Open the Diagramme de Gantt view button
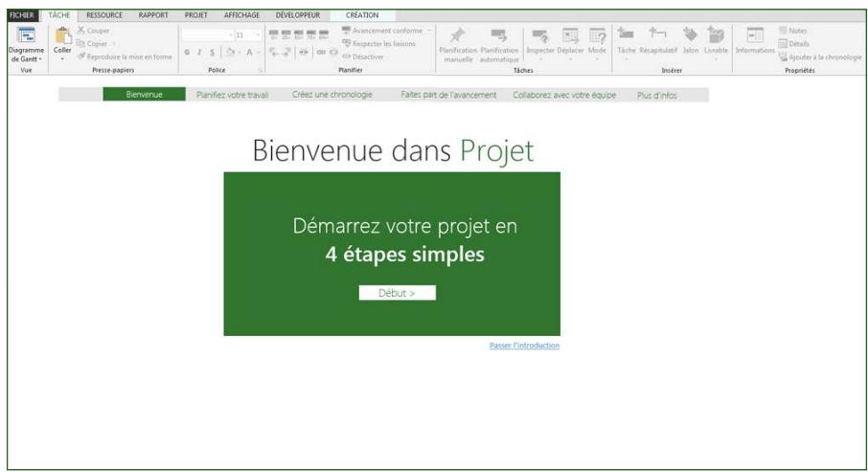868x472 pixels. click(26, 44)
